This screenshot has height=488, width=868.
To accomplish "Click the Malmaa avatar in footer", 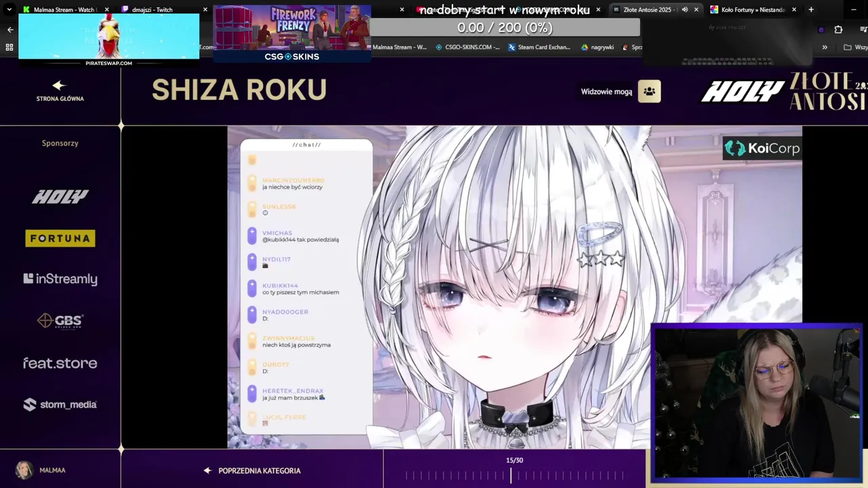I will pos(24,470).
